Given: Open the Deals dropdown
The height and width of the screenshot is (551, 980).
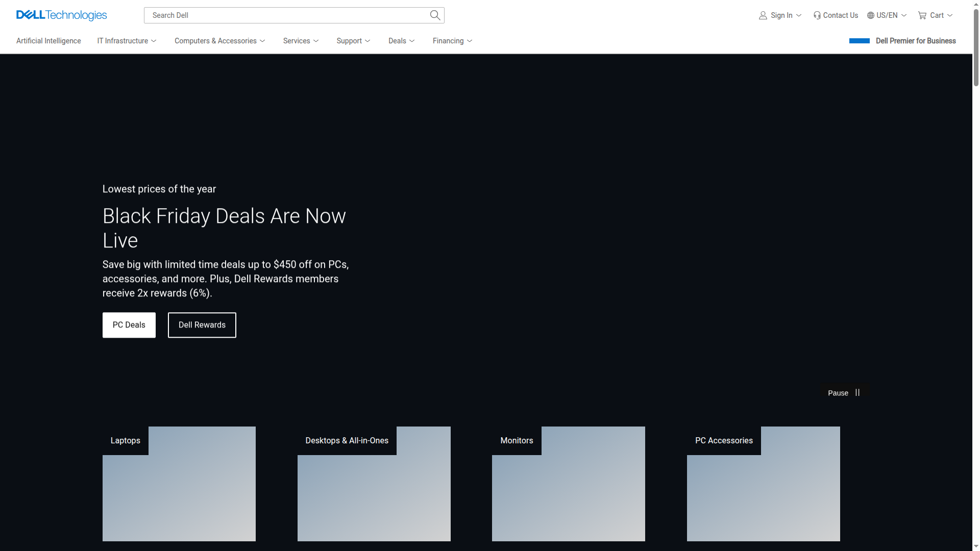Looking at the screenshot, I should (x=401, y=41).
